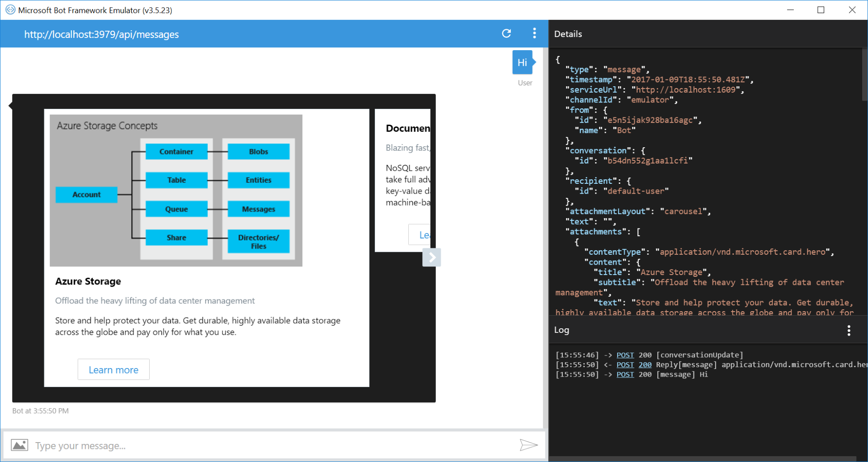
Task: Open the Log panel three-dot menu
Action: tap(849, 331)
